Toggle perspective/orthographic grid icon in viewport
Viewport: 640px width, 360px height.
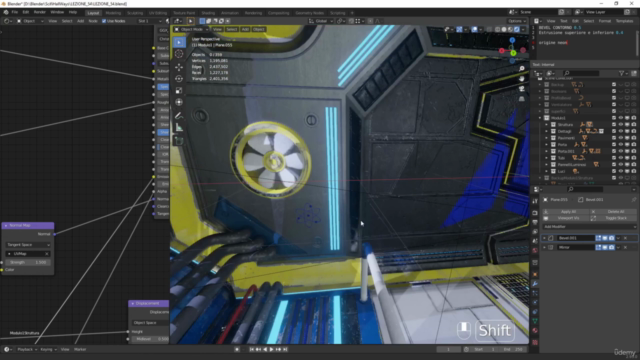[522, 98]
